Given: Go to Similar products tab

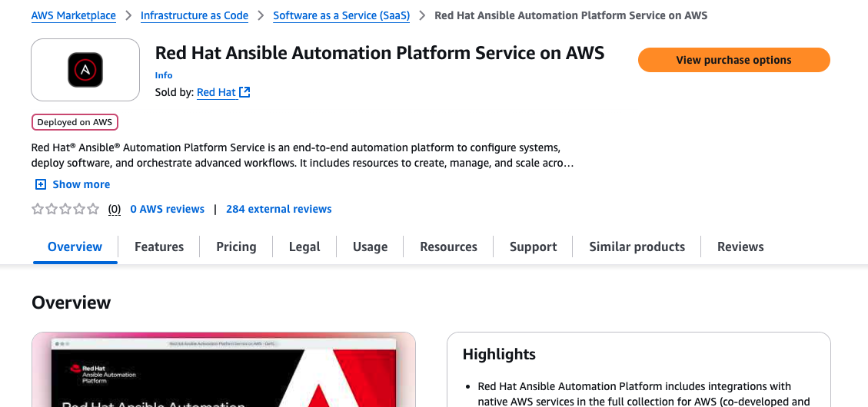Looking at the screenshot, I should click(x=637, y=247).
